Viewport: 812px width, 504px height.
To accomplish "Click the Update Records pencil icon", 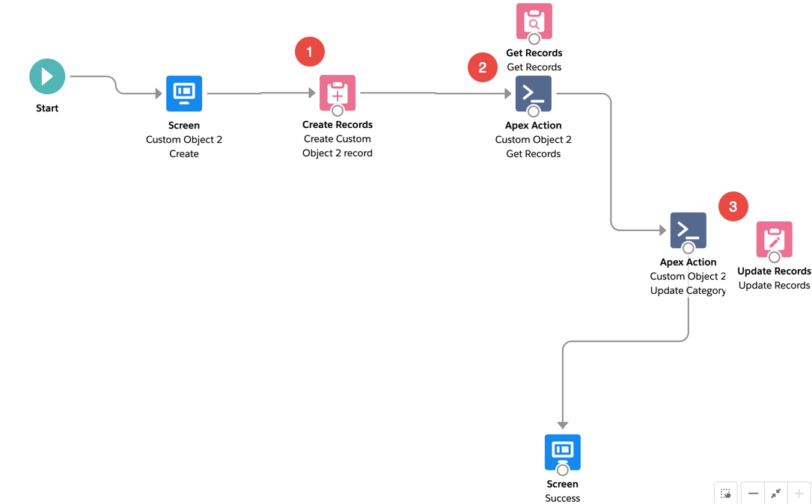I will [x=774, y=239].
